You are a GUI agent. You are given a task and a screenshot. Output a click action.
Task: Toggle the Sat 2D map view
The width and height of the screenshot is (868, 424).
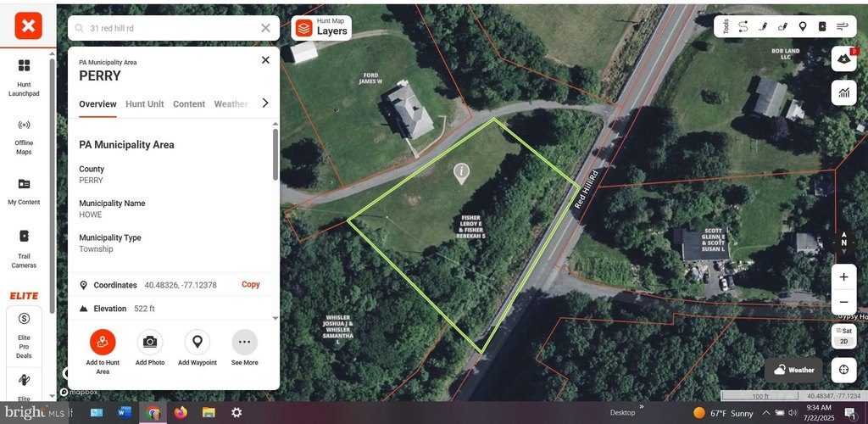pos(843,336)
